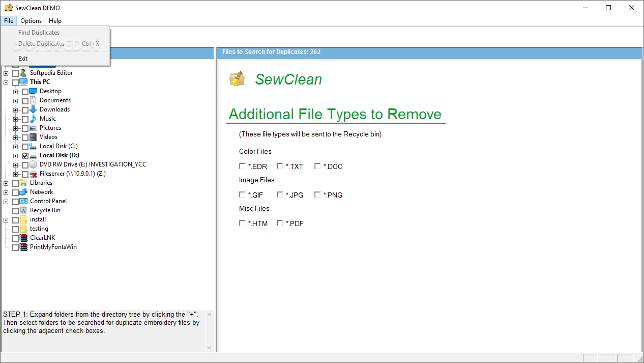Click the ClearLNK archive icon
Screen dimensions: 644x363
click(23, 238)
